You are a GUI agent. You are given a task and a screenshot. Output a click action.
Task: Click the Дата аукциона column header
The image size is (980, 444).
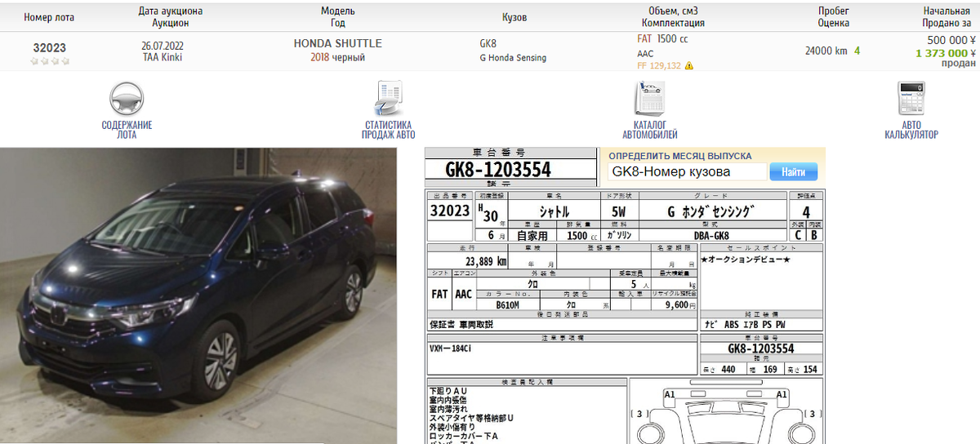click(171, 17)
